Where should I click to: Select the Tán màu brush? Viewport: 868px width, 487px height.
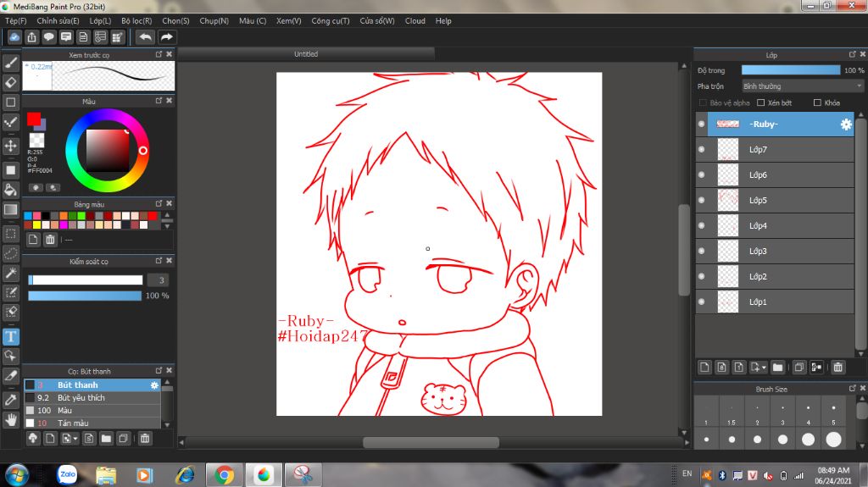92,423
